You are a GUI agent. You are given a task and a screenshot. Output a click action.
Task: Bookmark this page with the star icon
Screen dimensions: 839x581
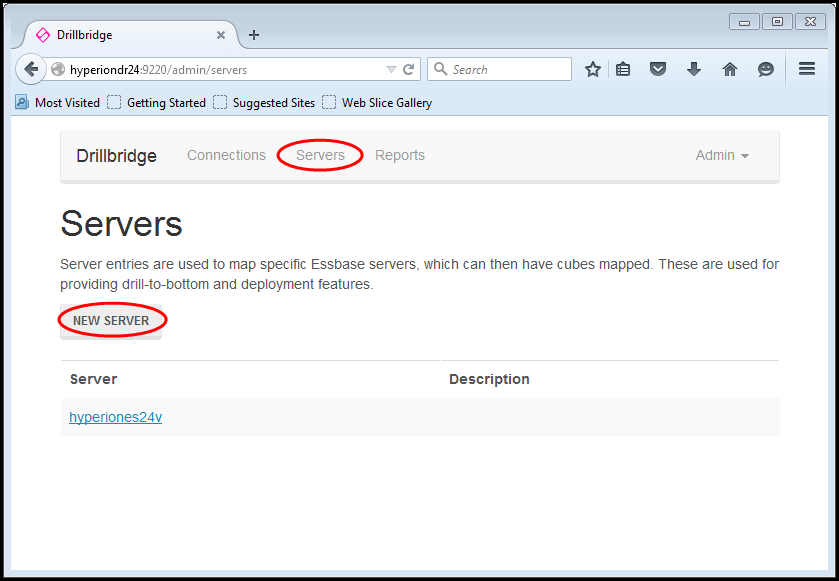[592, 69]
